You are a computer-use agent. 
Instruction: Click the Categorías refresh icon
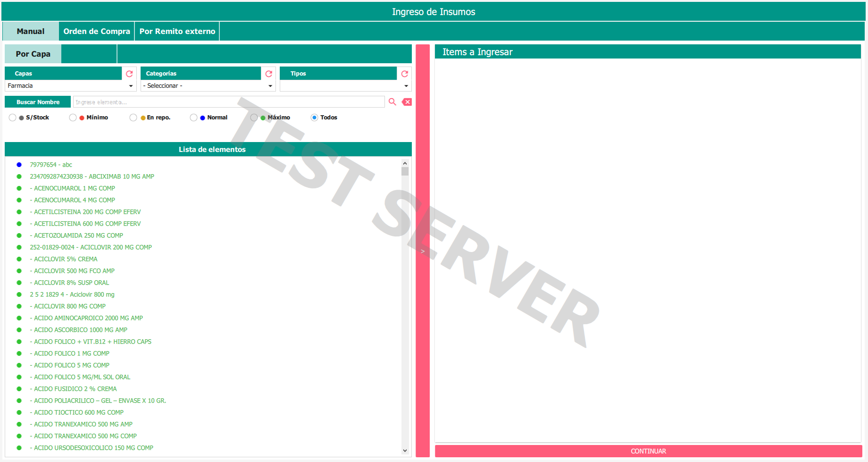coord(269,74)
